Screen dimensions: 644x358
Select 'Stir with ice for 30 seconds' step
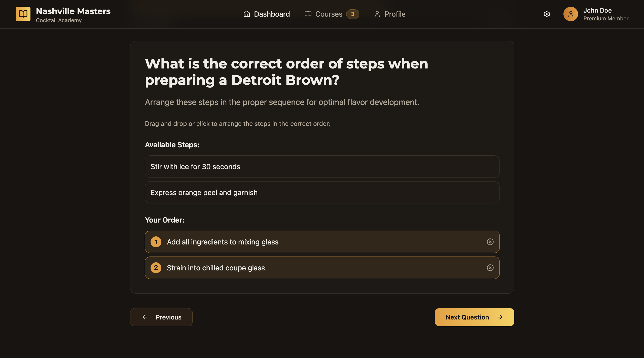pos(322,166)
